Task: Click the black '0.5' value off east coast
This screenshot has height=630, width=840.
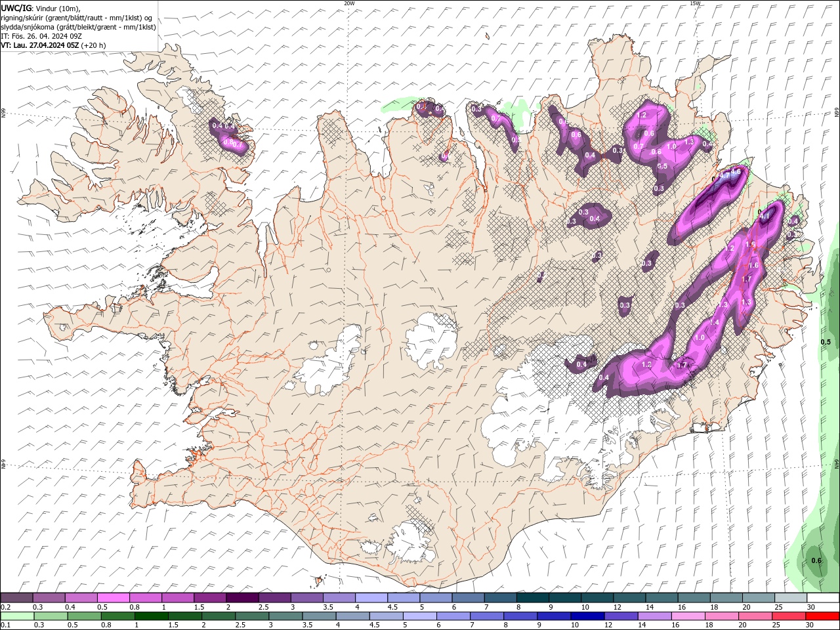Action: (x=826, y=342)
